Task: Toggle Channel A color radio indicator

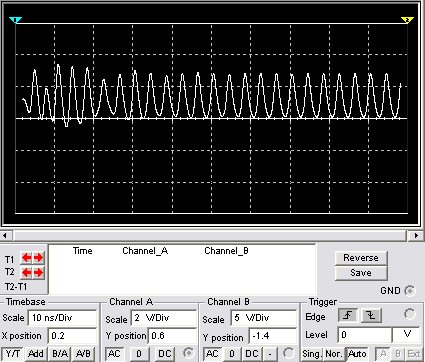Action: 189,353
